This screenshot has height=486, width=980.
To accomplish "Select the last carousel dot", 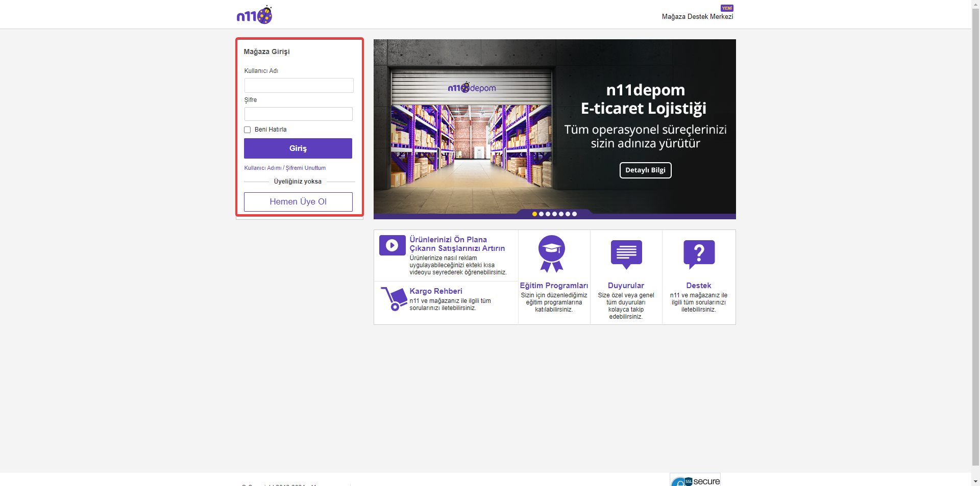I will point(574,214).
